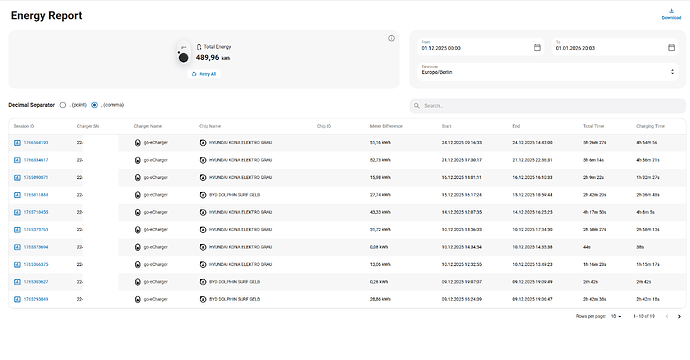690x360 pixels.
Task: Click the session icon in the 51,16 kWh row
Action: click(17, 143)
